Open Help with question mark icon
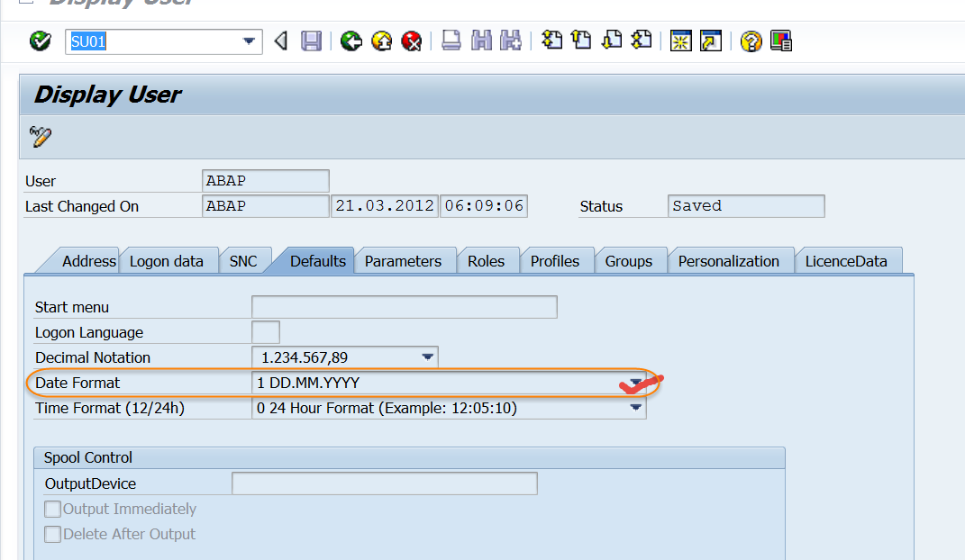This screenshot has width=965, height=560. (751, 41)
